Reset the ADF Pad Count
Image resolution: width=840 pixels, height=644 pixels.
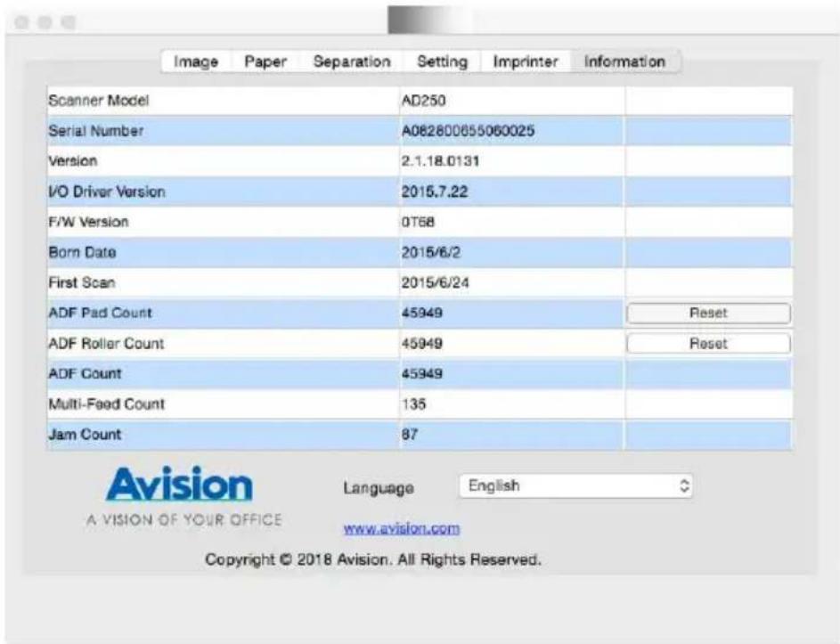pyautogui.click(x=708, y=313)
